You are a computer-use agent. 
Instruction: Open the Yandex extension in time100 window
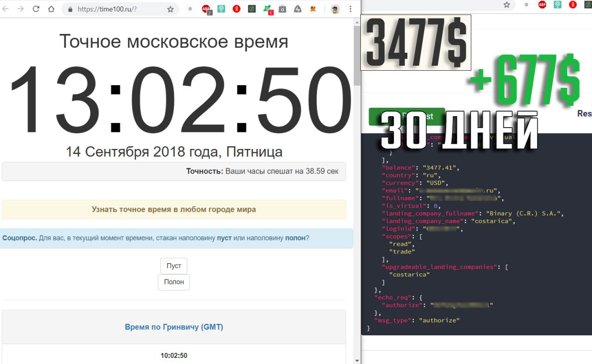[x=236, y=9]
